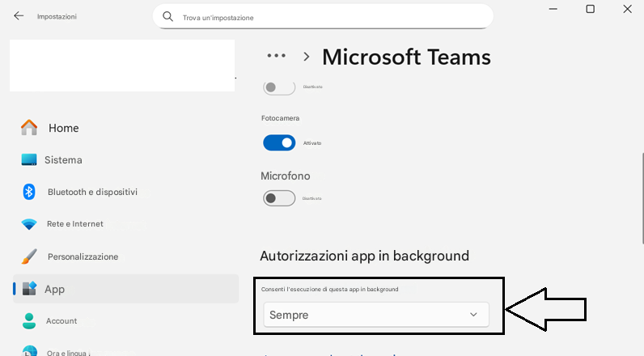The height and width of the screenshot is (356, 644).
Task: Open Home in the settings sidebar
Action: coord(125,128)
